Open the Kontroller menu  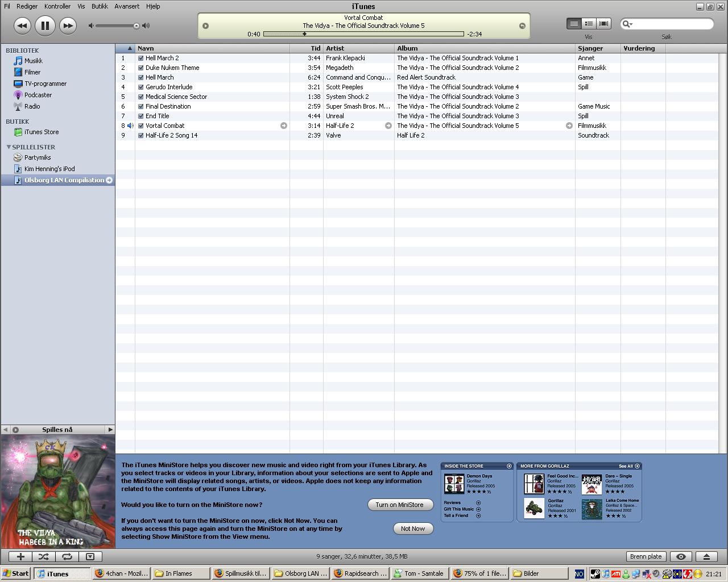pos(57,6)
